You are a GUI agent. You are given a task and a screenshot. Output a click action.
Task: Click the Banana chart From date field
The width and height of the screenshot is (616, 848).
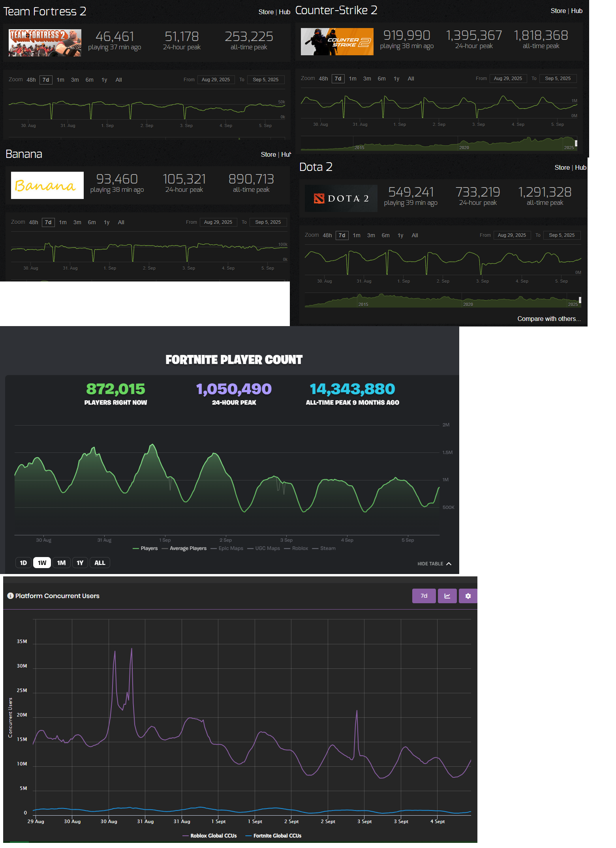(x=218, y=222)
